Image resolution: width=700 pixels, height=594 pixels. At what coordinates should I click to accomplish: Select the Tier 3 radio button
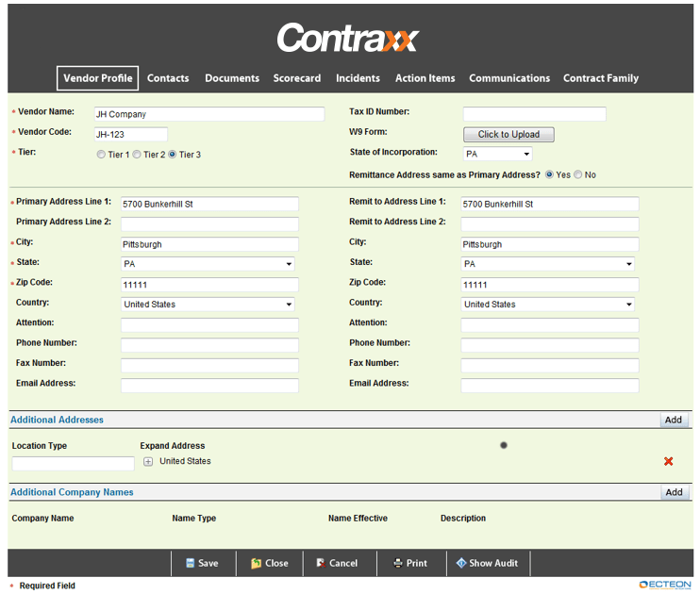point(173,155)
